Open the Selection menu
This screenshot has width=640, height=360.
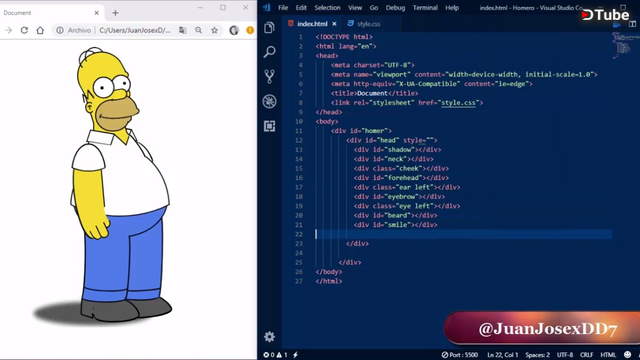pos(327,8)
